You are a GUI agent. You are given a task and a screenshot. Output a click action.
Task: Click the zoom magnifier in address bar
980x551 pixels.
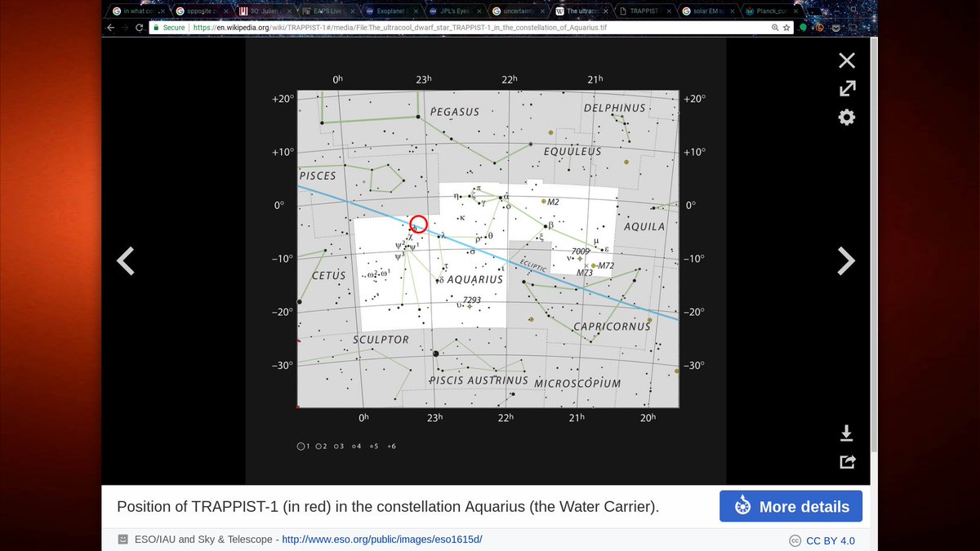click(775, 27)
